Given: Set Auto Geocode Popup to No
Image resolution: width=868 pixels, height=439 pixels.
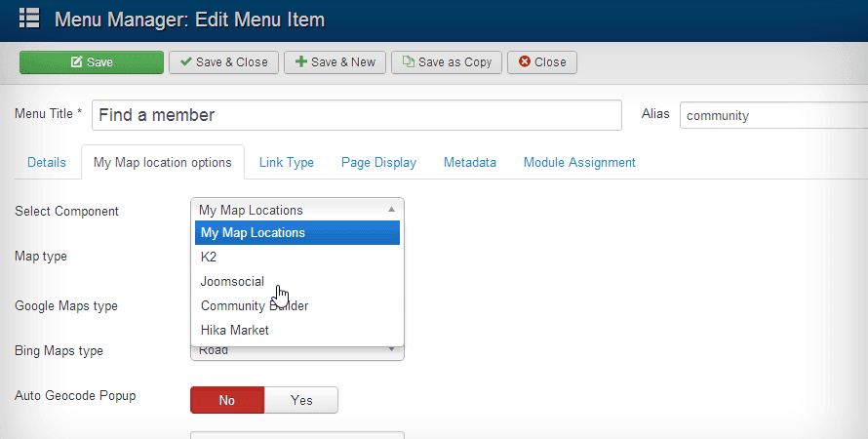Looking at the screenshot, I should click(x=227, y=400).
